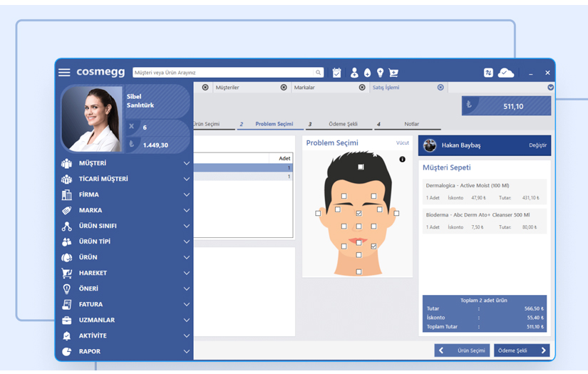Open the tab list dropdown arrow at the tab bar's end
Image resolution: width=588 pixels, height=374 pixels.
[x=550, y=88]
